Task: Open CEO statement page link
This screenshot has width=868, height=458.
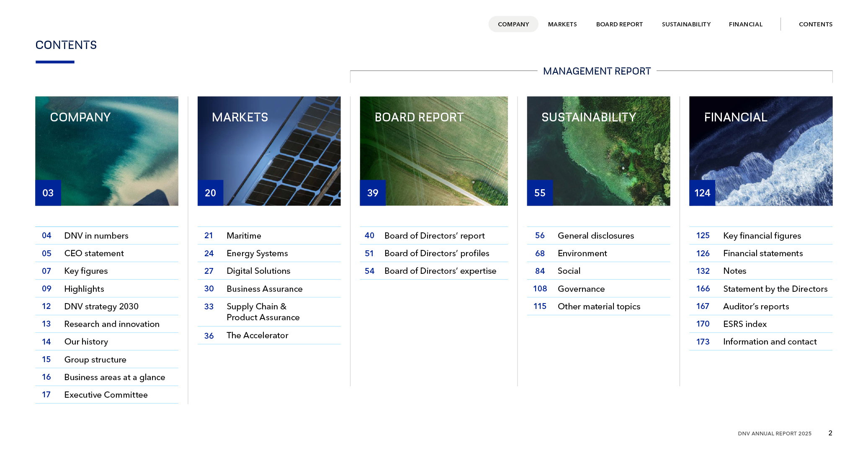Action: 94,253
